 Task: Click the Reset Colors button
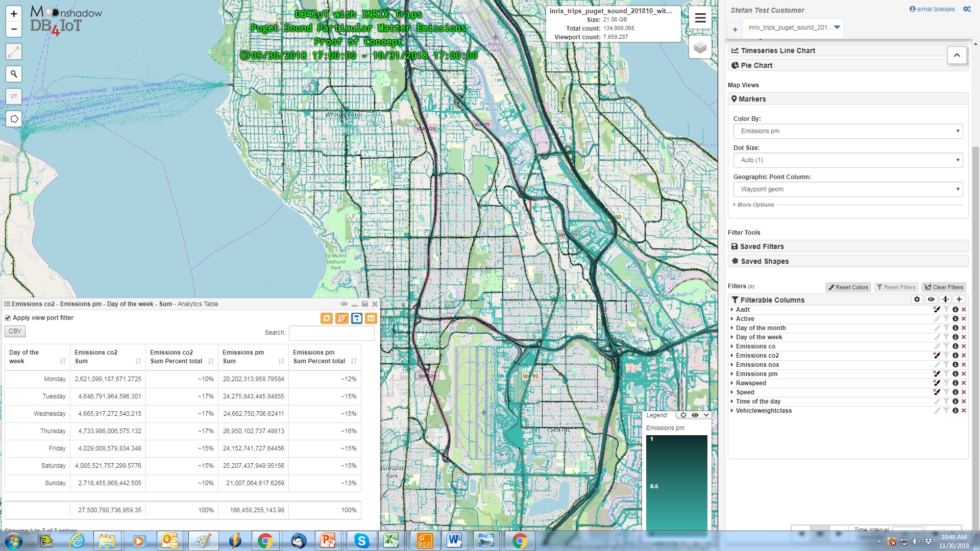point(848,287)
